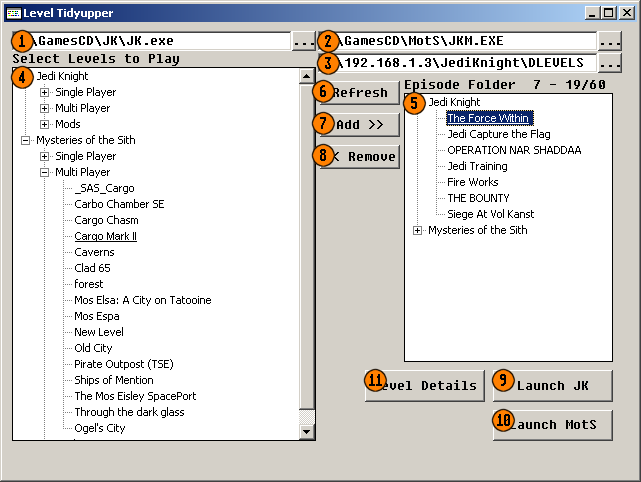The height and width of the screenshot is (482, 641).
Task: Maximize the Level Tidyupper window
Action: (609, 13)
